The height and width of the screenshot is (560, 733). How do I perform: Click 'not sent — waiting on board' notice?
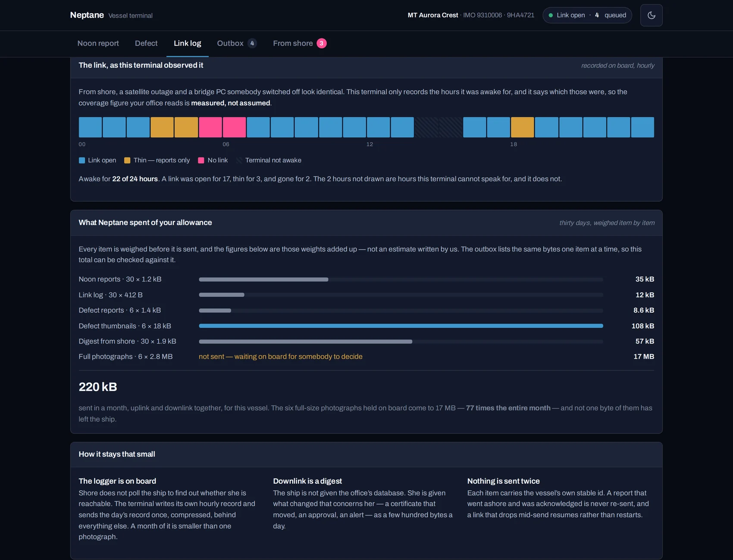(280, 357)
